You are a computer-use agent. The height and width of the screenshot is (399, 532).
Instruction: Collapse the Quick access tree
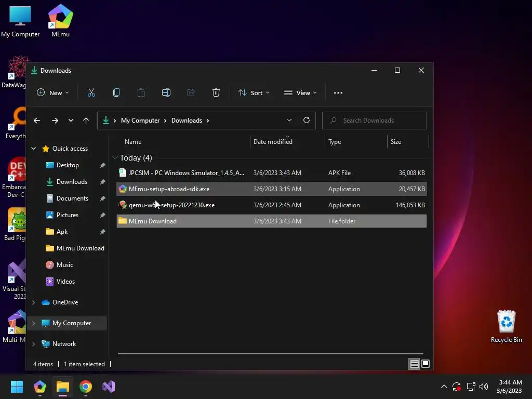34,148
